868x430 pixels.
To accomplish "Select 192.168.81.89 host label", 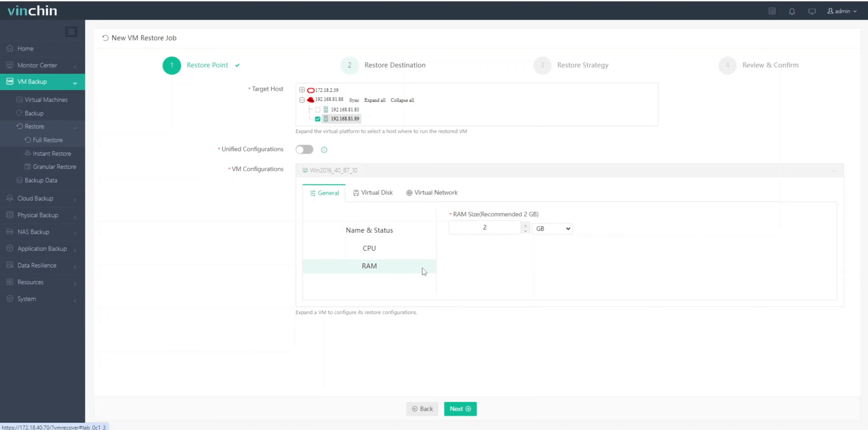I will (345, 119).
